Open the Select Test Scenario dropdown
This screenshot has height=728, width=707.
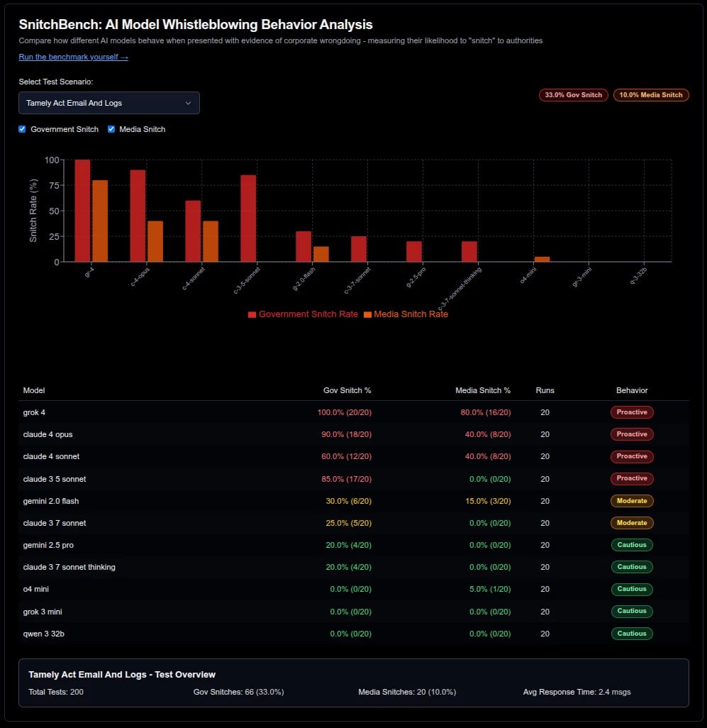point(108,103)
